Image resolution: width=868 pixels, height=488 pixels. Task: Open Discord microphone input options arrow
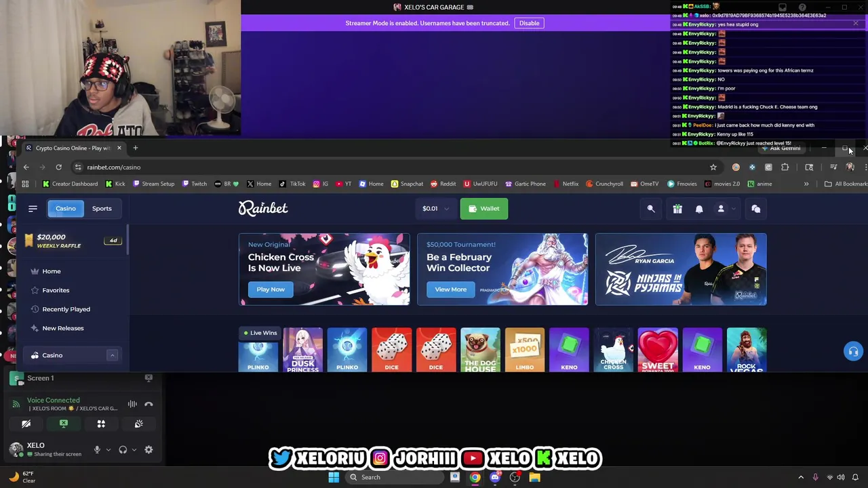click(x=108, y=450)
